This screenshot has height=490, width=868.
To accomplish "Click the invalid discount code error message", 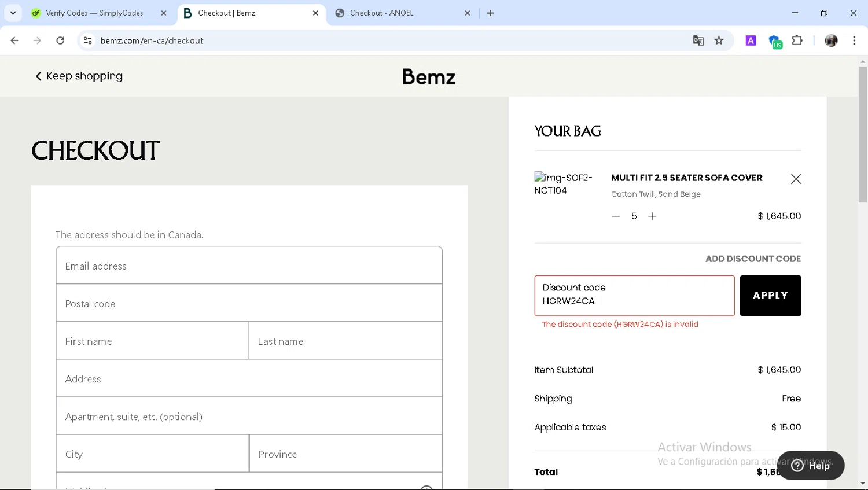I will coord(620,325).
